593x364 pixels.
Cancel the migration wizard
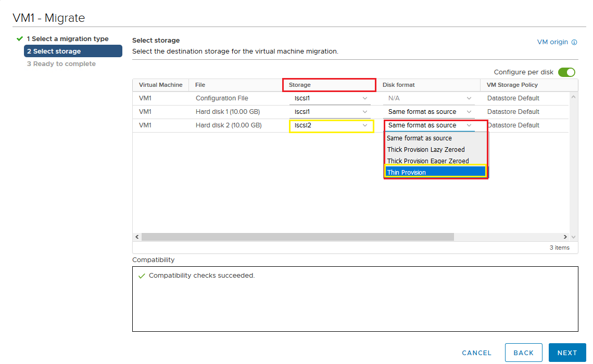tap(476, 353)
